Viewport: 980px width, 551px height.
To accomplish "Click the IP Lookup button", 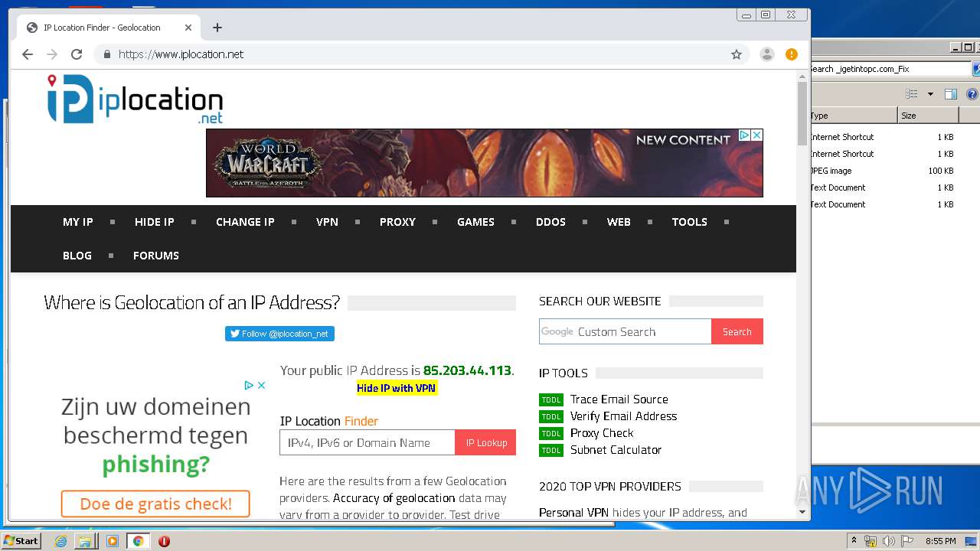I will click(486, 442).
